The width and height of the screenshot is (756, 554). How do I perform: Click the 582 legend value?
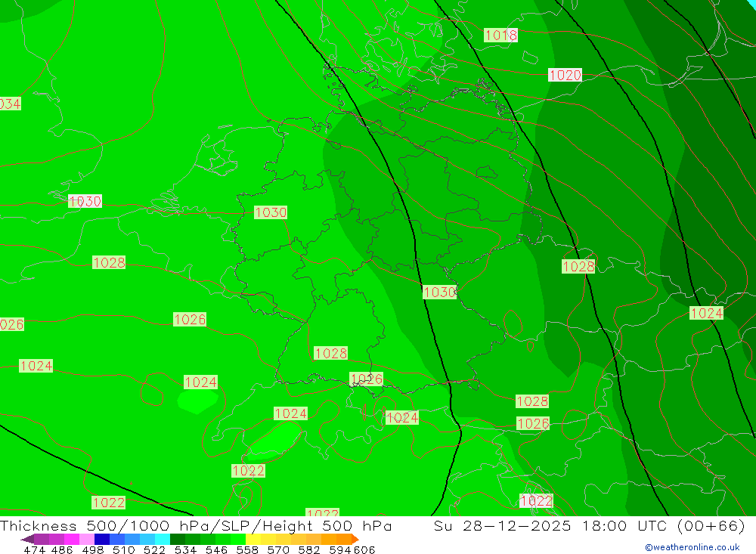(x=308, y=549)
